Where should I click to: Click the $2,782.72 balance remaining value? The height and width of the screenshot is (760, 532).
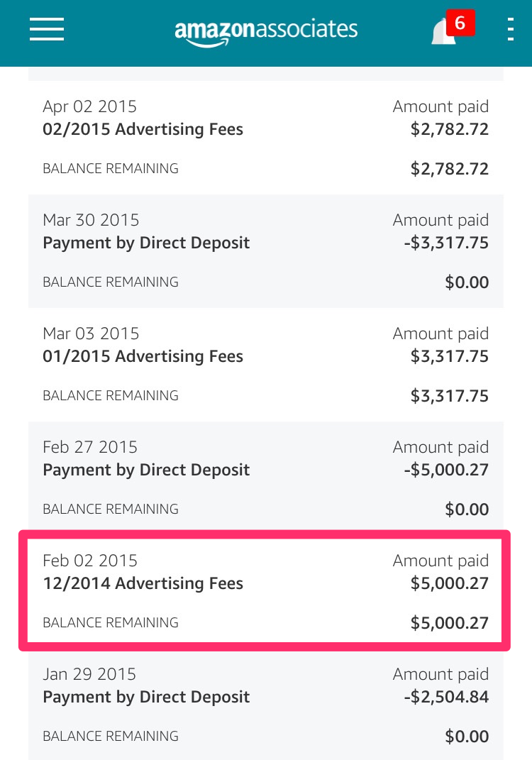click(450, 169)
